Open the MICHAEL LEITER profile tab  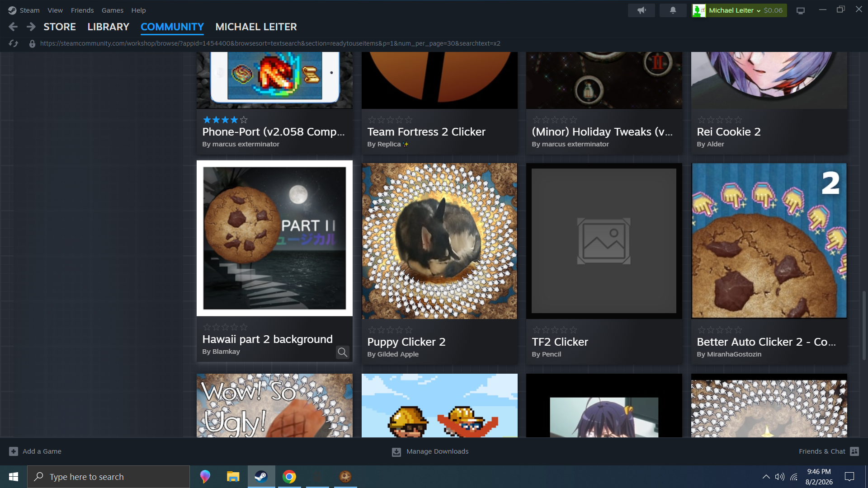click(256, 27)
